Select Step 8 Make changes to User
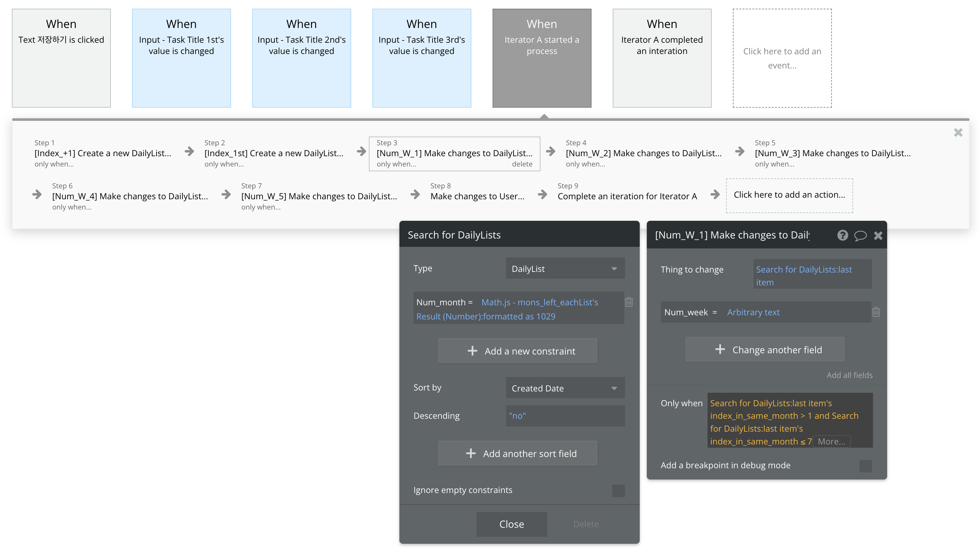Image resolution: width=980 pixels, height=556 pixels. tap(477, 196)
